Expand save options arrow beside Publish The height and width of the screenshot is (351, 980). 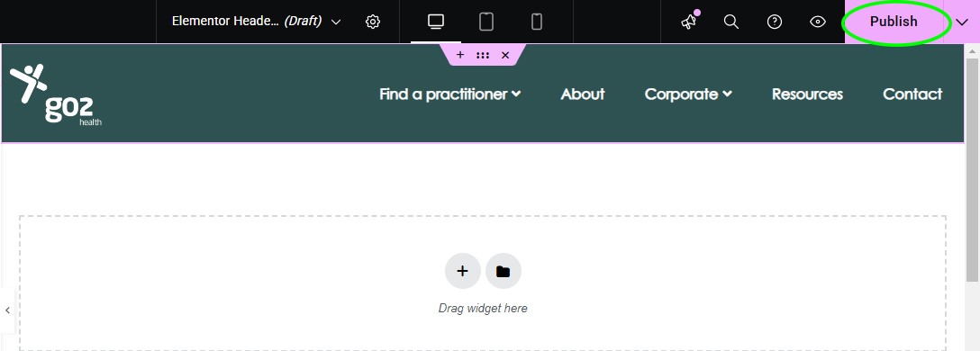[962, 22]
